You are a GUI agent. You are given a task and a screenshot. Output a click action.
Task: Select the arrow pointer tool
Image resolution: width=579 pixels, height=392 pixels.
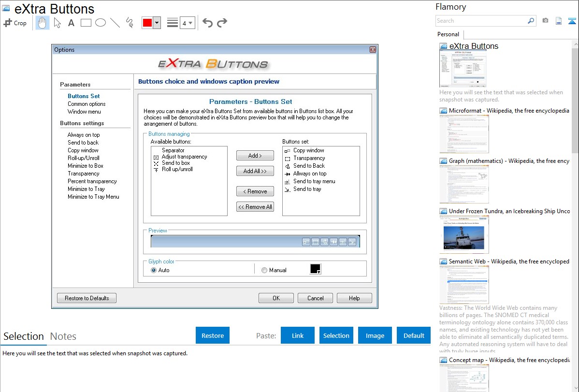click(57, 23)
